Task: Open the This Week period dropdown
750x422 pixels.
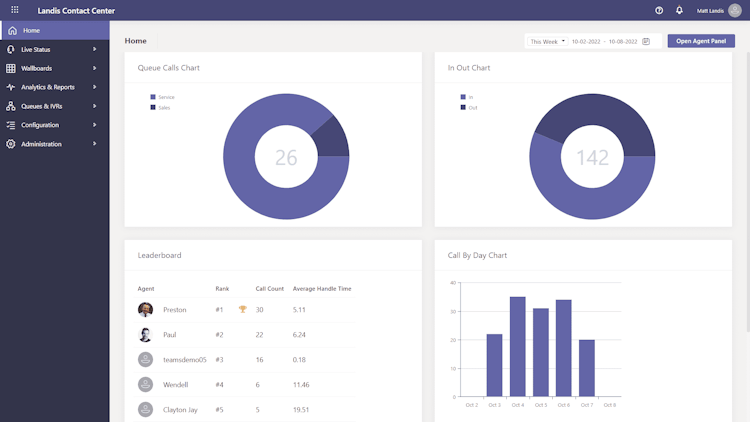Action: click(x=548, y=42)
